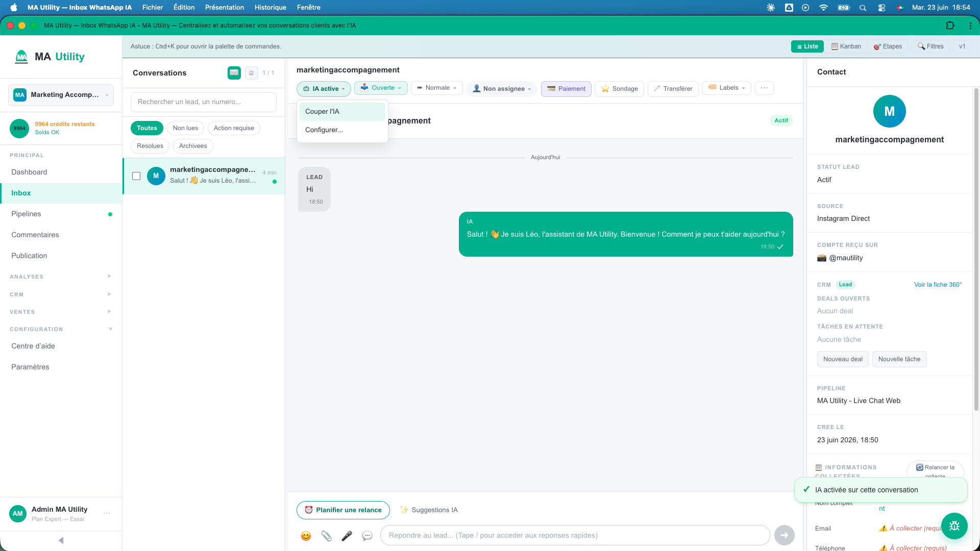Viewport: 980px width, 551px height.
Task: Check the marketingaccompagnement conversation checkbox
Action: coord(136,176)
